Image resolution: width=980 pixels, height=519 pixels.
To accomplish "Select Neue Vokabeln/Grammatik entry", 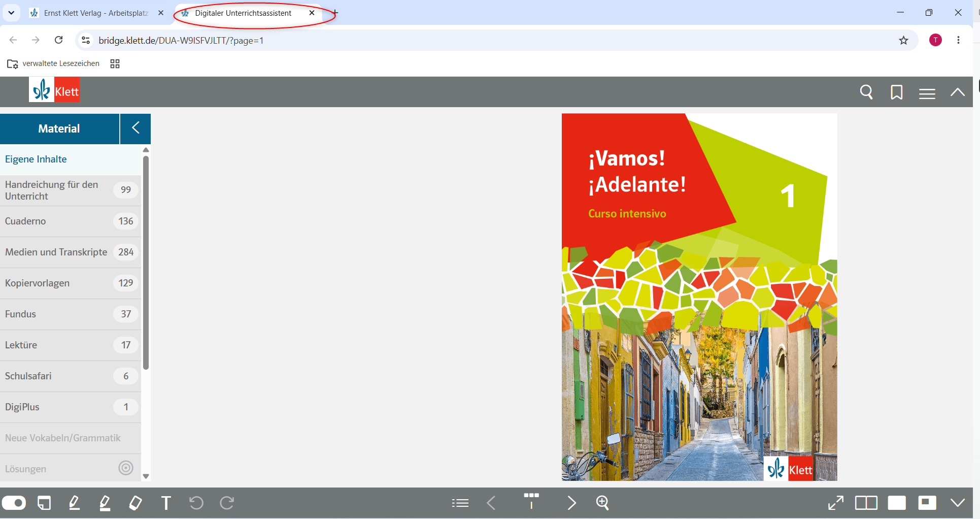I will [71, 438].
